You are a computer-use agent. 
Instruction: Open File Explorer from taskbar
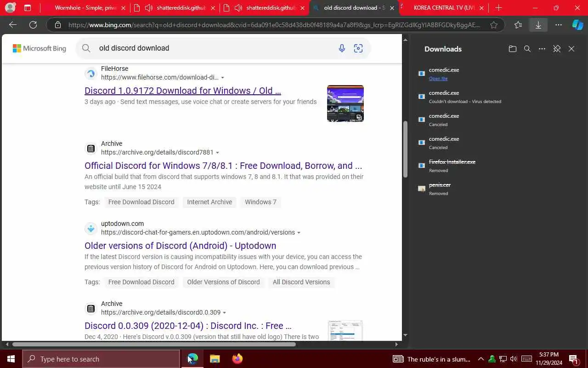pos(215,359)
